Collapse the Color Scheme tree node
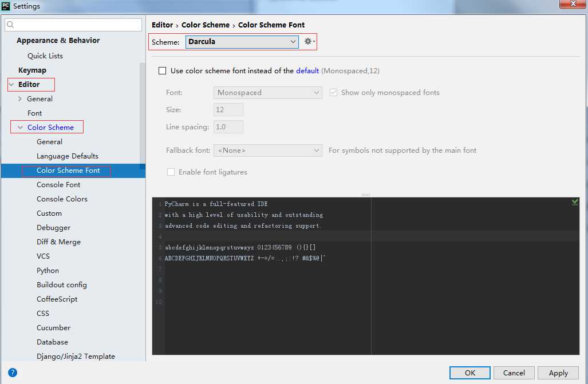 click(x=20, y=128)
